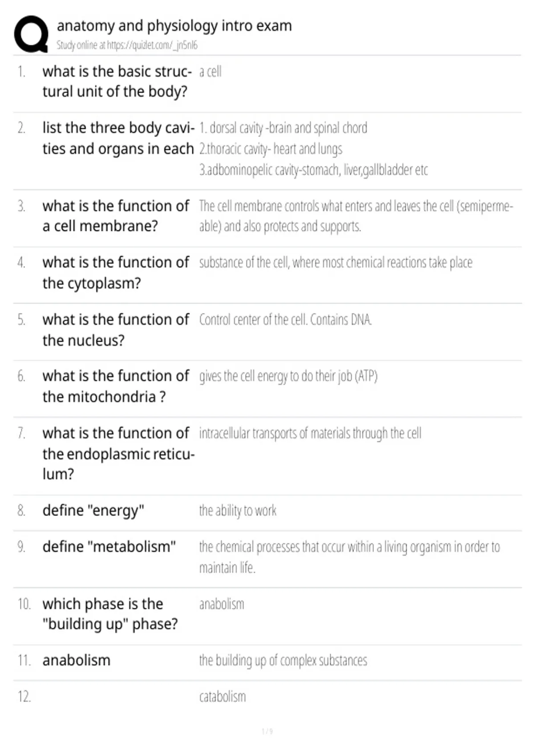Select 'the ability to work' answer
This screenshot has width=534, height=756.
click(238, 511)
